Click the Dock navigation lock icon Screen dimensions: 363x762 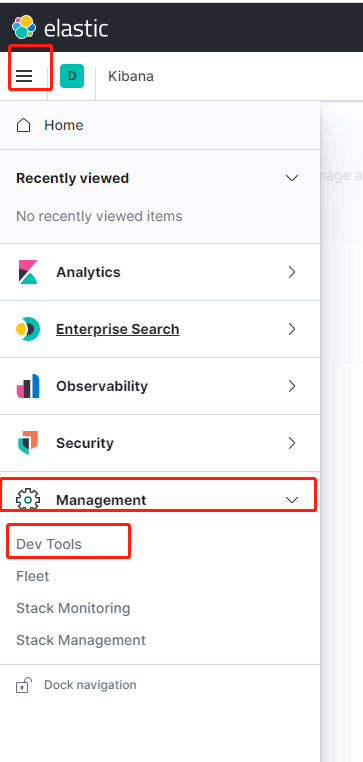23,685
